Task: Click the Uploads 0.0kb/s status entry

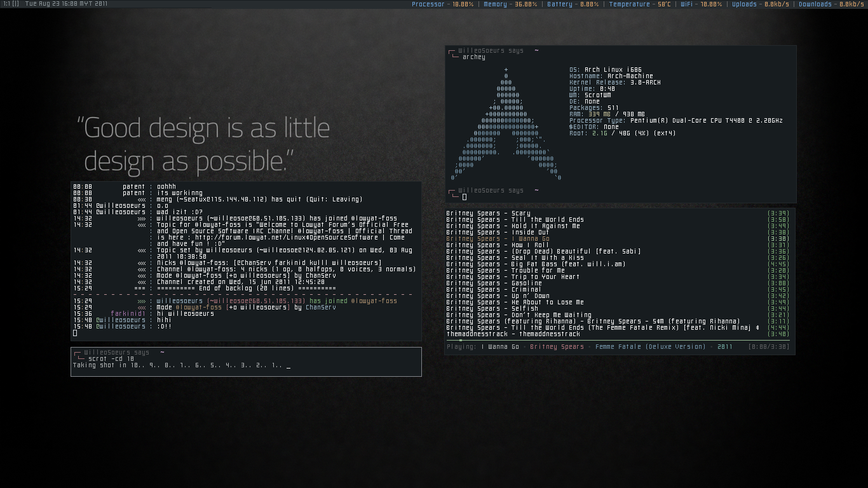Action: (x=761, y=4)
